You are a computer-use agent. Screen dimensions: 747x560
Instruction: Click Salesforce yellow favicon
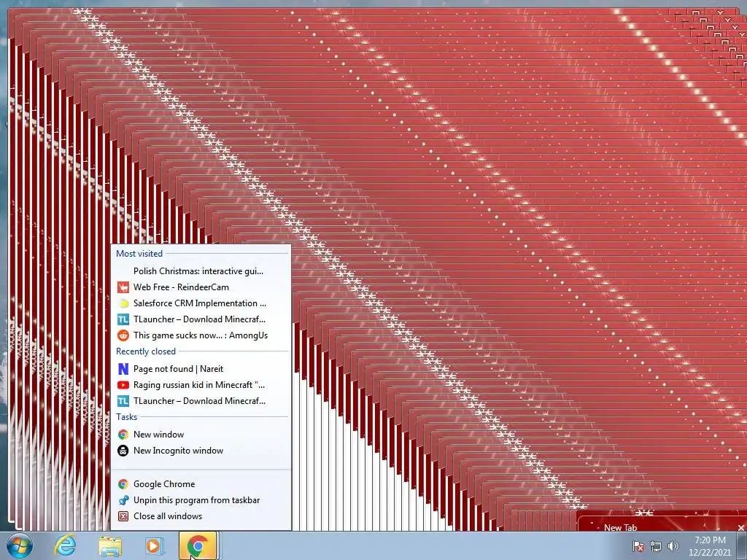(x=123, y=303)
